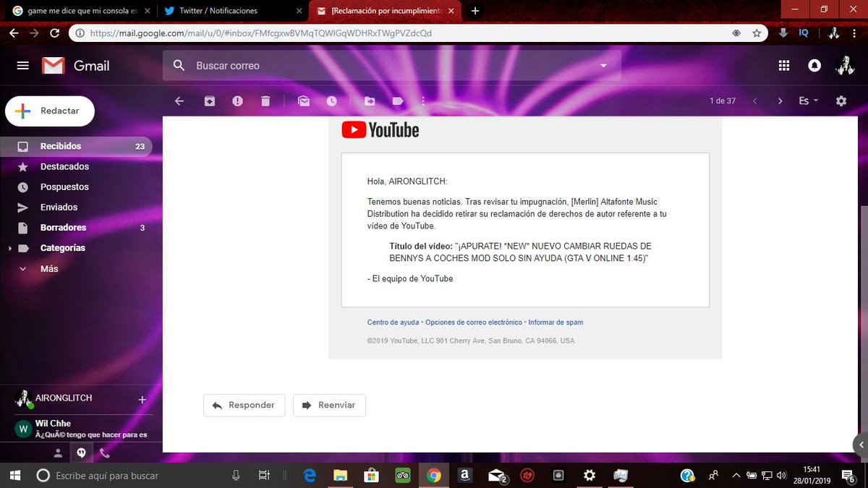
Task: Open the three-dot More actions menu in toolbar
Action: pyautogui.click(x=423, y=101)
